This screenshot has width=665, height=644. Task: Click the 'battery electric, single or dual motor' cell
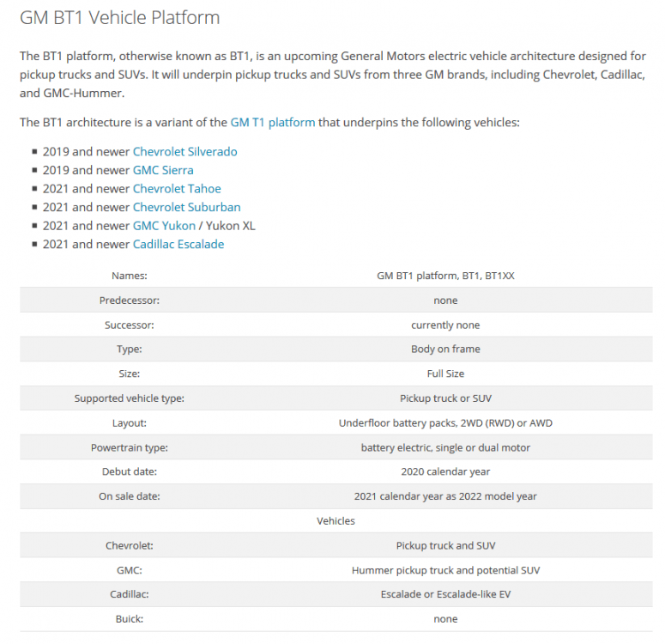tap(445, 447)
